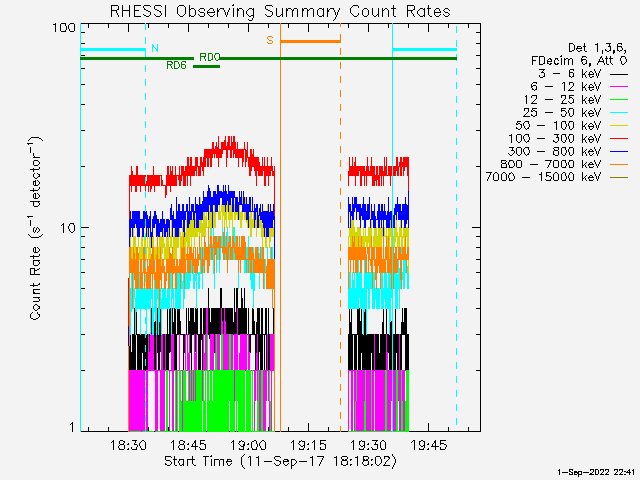
Task: Click the 'Det 1,3,6,' legend header
Action: (598, 48)
